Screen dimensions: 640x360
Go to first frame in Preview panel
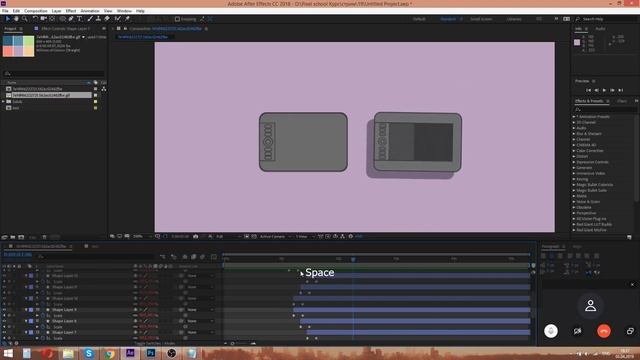pos(588,90)
